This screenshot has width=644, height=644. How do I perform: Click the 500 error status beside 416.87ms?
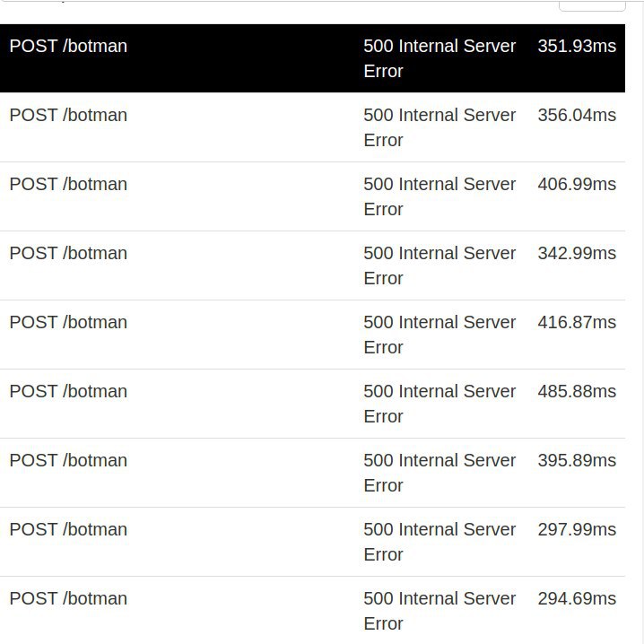click(439, 335)
